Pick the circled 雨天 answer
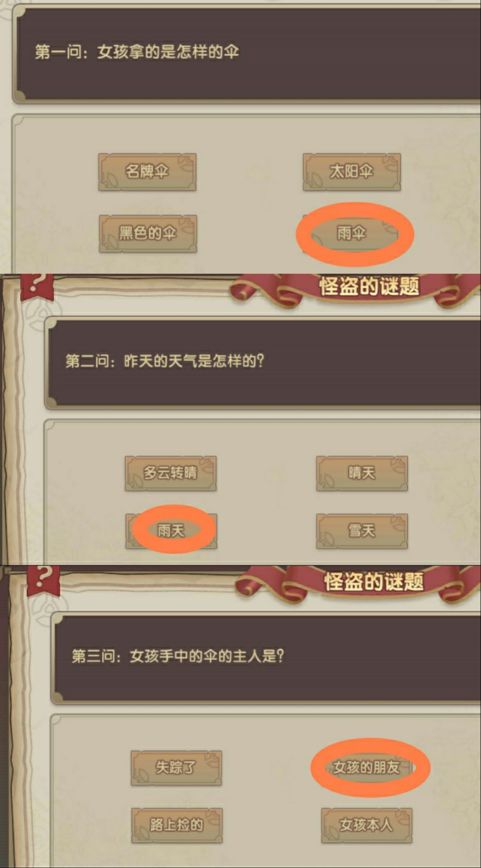The height and width of the screenshot is (868, 481). 171,531
